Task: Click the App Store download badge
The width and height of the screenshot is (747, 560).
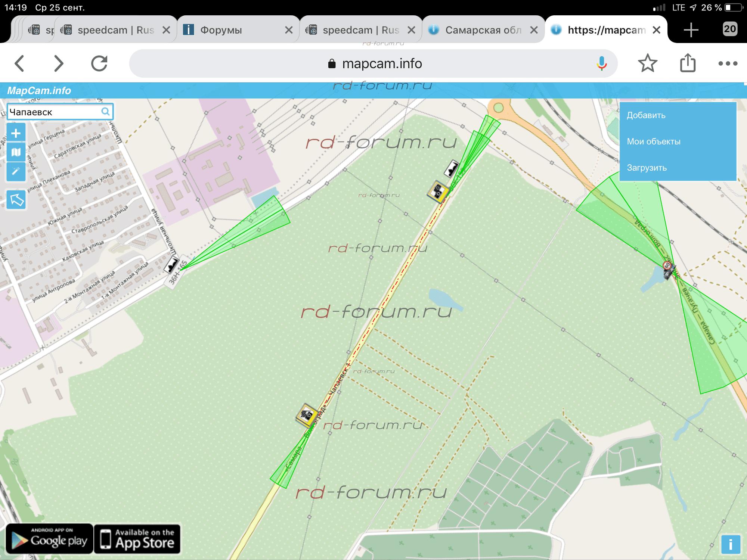Action: [x=137, y=539]
